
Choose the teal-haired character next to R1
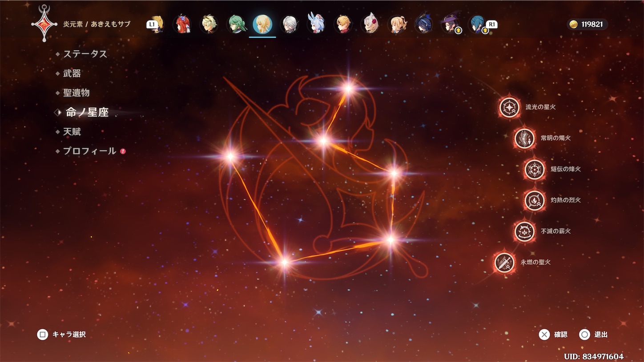(478, 24)
